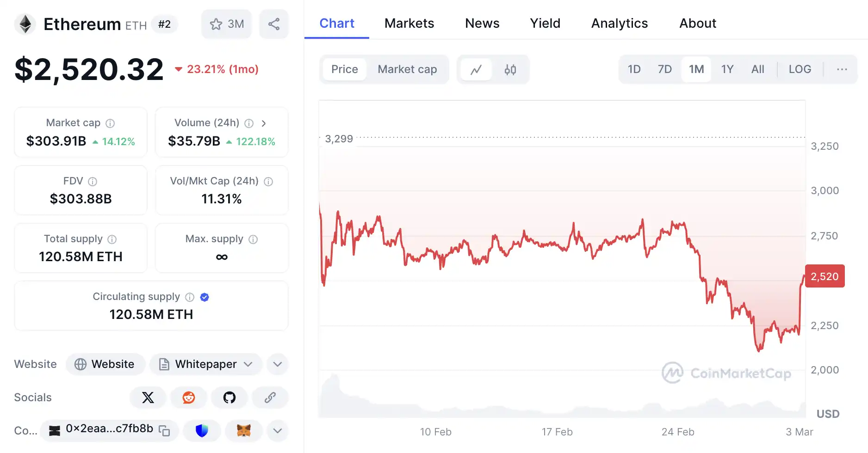This screenshot has width=868, height=453.
Task: Enable LOG scale on chart
Action: point(800,69)
